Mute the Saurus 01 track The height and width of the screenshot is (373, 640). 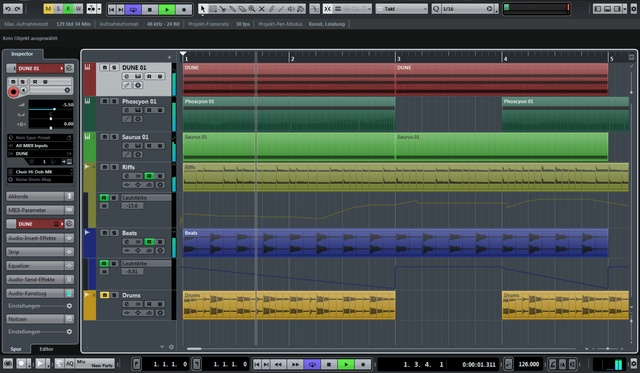[x=104, y=137]
